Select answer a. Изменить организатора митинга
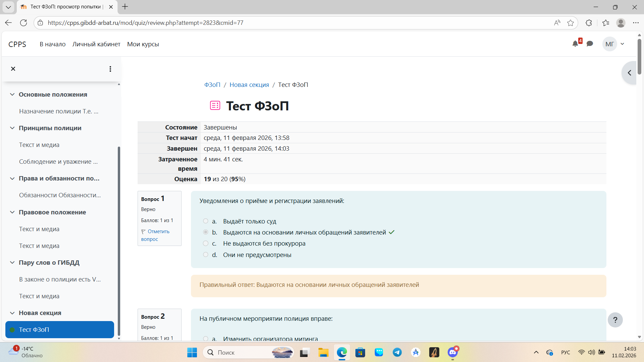The height and width of the screenshot is (362, 644). [x=206, y=339]
